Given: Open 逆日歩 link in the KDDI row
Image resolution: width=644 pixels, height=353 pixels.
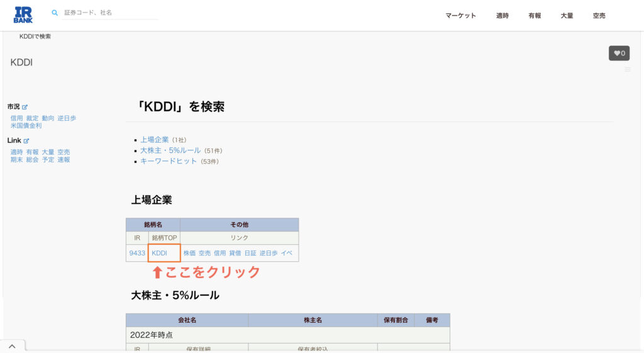Looking at the screenshot, I should pyautogui.click(x=269, y=253).
